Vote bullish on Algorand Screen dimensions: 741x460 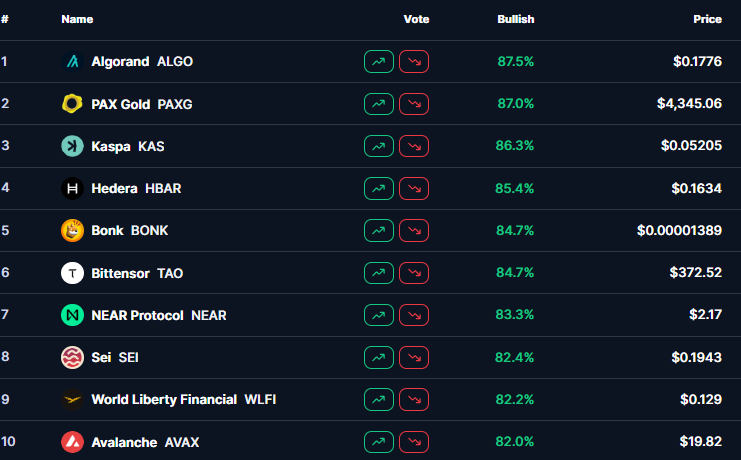click(x=379, y=62)
